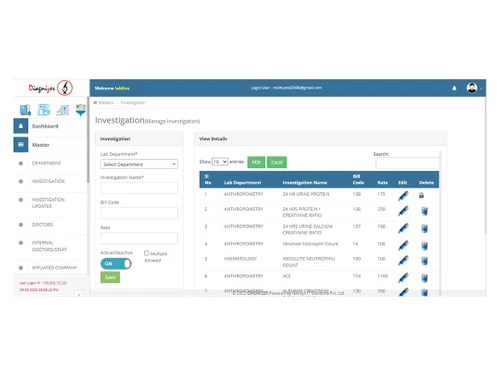Screen dimensions: 500x375
Task: Click bill code cell showing 137
Action: pyautogui.click(x=357, y=226)
